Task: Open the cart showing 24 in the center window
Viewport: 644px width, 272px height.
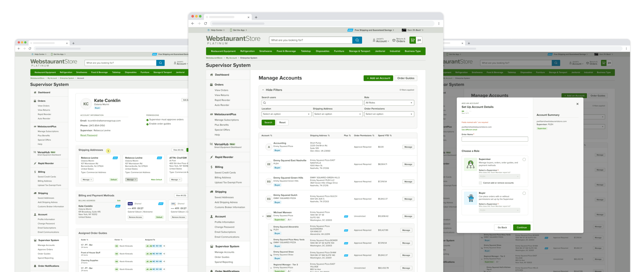Action: [x=416, y=40]
